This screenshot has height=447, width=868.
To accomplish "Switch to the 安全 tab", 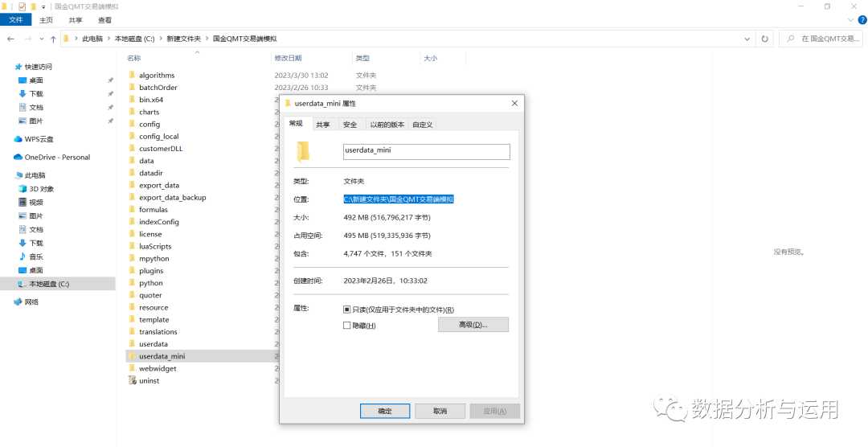I will click(x=350, y=125).
